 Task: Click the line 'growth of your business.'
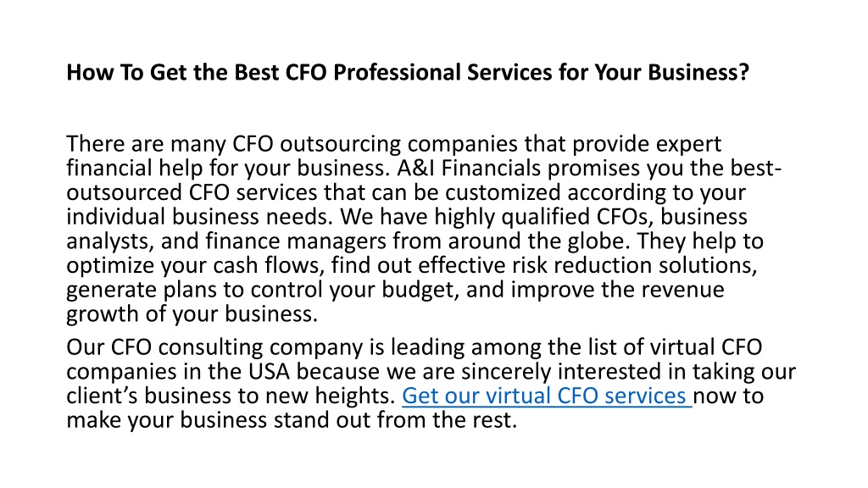tap(192, 314)
